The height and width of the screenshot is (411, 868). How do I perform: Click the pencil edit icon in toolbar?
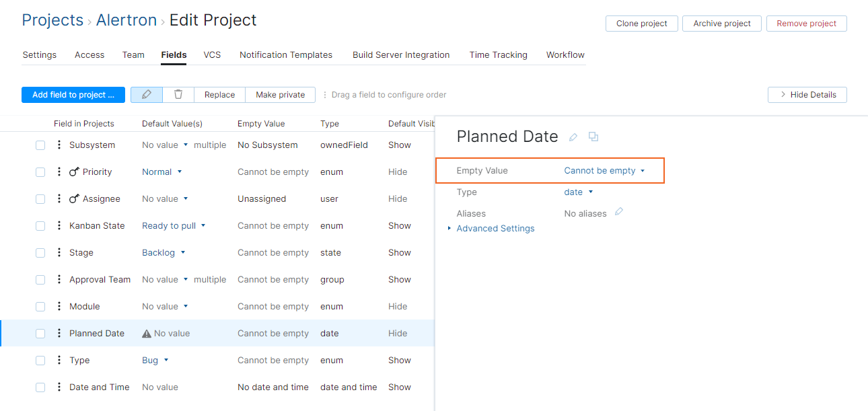click(147, 95)
